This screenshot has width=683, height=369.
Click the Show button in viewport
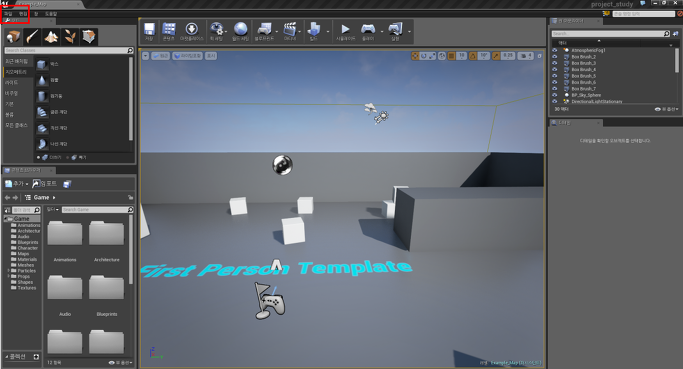pos(211,56)
